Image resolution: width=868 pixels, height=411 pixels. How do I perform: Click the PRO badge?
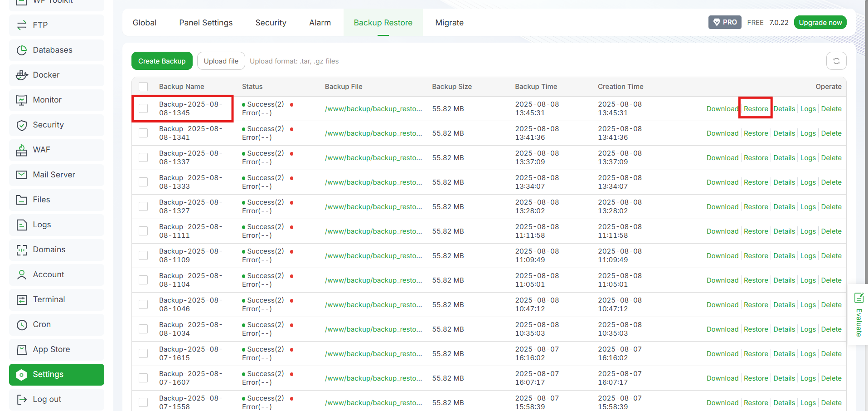[724, 22]
